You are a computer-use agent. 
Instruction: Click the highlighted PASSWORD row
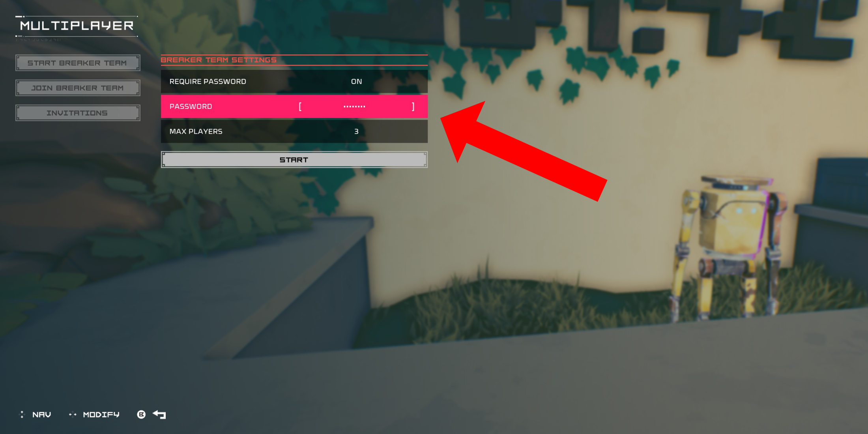coord(294,106)
